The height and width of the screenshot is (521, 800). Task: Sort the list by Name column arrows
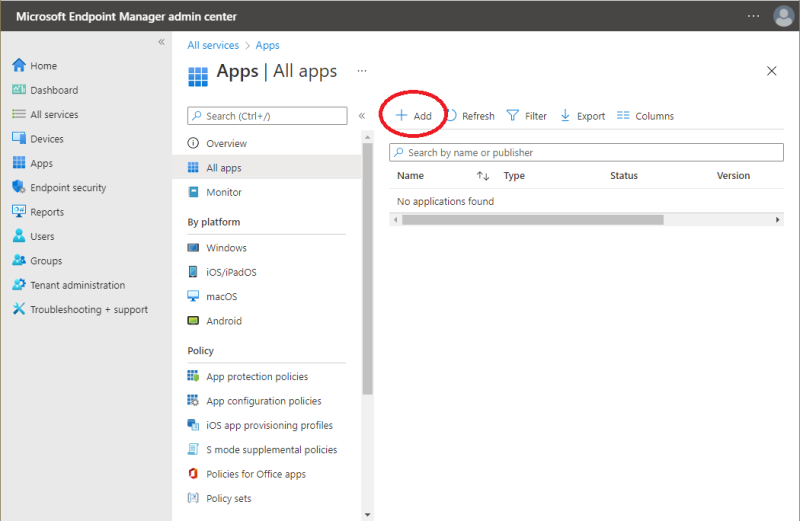click(483, 176)
